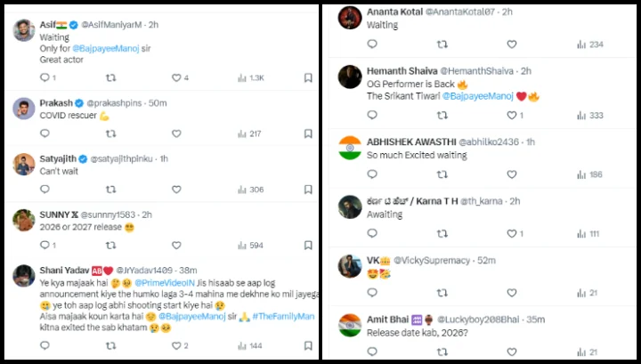The height and width of the screenshot is (364, 641).
Task: Like Shani Yadav's tweet
Action: pos(176,346)
